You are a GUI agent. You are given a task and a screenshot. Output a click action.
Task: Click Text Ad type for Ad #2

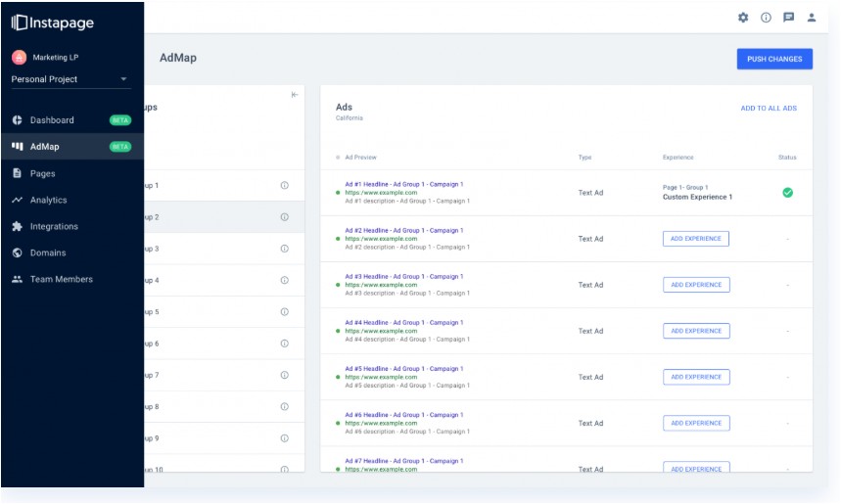point(590,239)
